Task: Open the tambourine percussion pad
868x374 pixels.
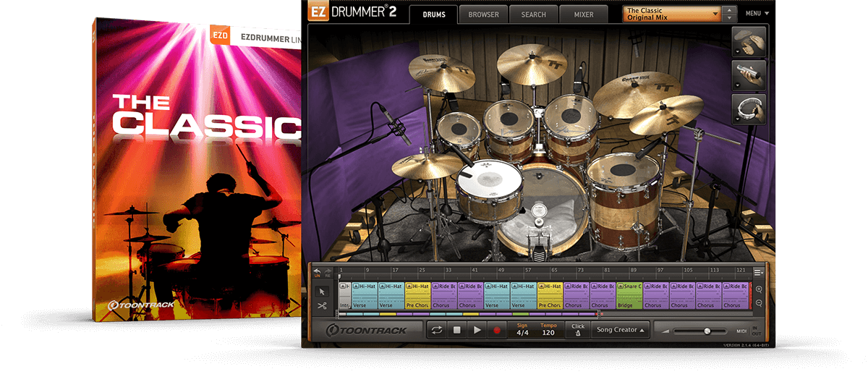Action: [749, 109]
